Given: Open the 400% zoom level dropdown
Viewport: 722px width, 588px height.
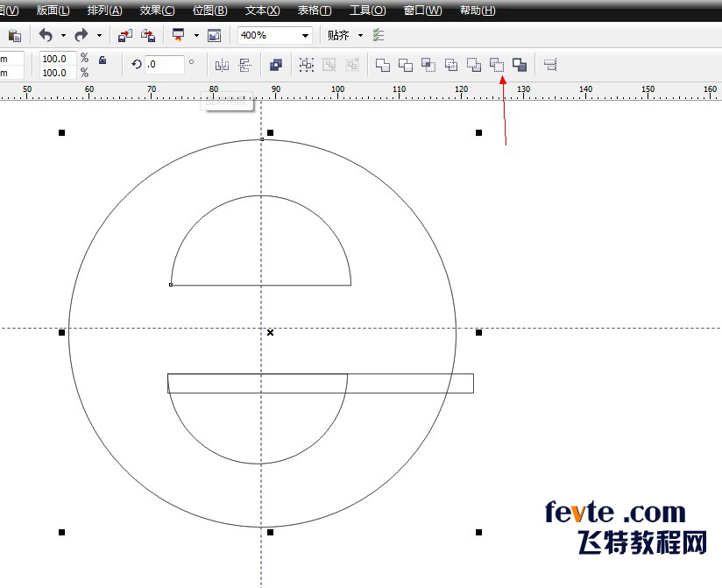Looking at the screenshot, I should tap(306, 36).
